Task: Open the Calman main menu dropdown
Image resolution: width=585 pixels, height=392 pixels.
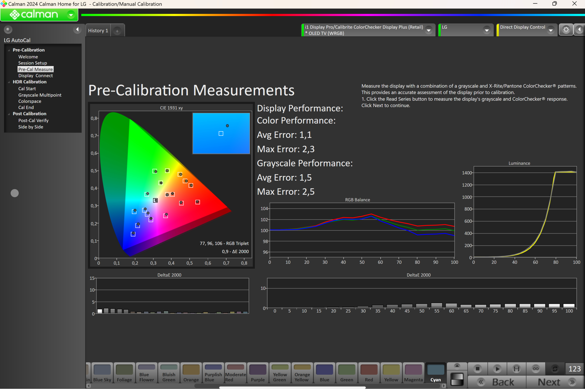Action: (71, 15)
